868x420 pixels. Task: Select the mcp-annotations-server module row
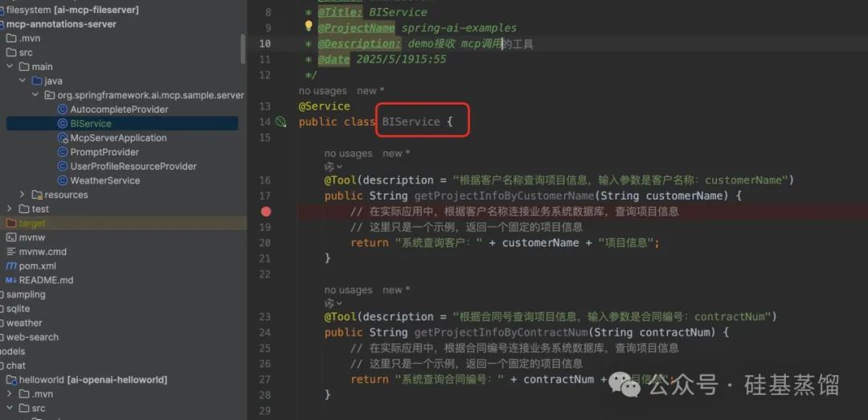click(x=123, y=24)
